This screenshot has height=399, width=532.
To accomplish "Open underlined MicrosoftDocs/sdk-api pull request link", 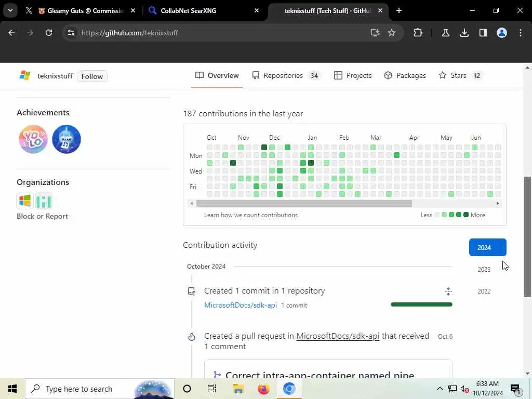I will (338, 336).
